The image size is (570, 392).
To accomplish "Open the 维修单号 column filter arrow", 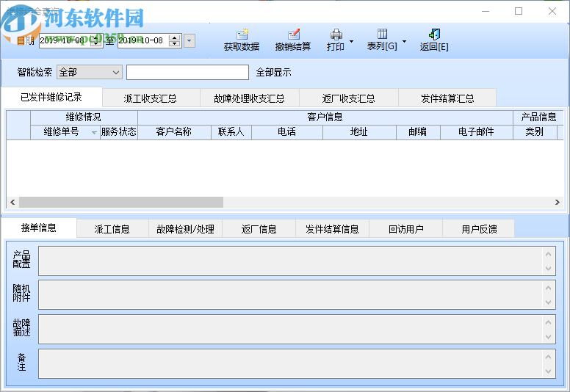I will (94, 133).
